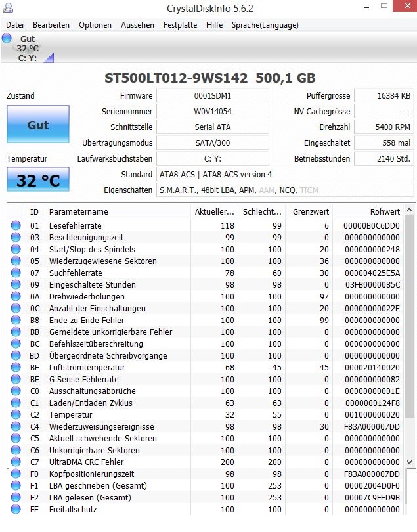
Task: Click status orb for Start/Stop des Spindels
Action: pos(16,249)
